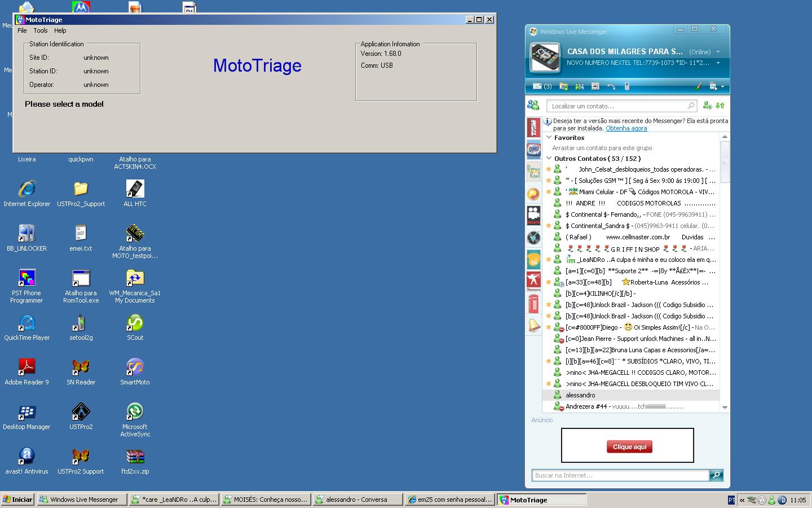Click contact list scrollbar down arrow
This screenshot has width=812, height=508.
pyautogui.click(x=725, y=408)
